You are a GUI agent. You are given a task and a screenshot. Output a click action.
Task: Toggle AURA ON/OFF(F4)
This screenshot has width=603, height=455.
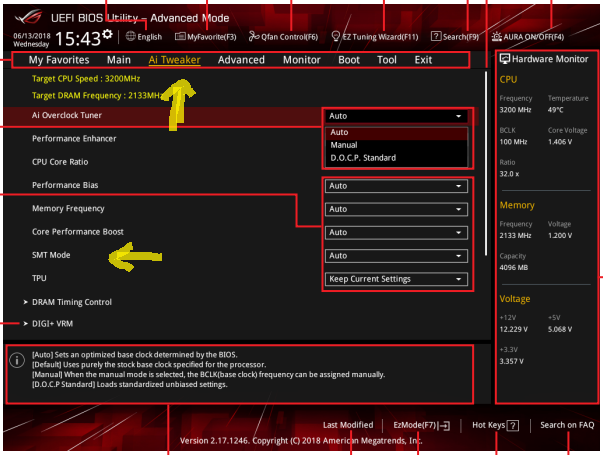(528, 37)
